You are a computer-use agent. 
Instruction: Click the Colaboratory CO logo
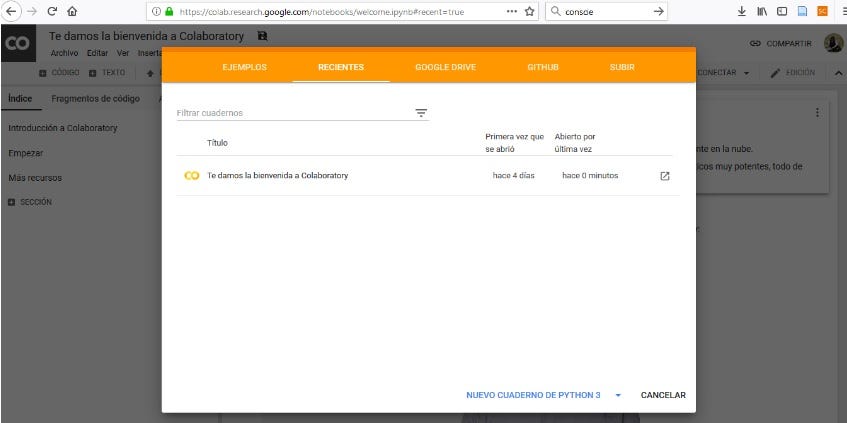18,43
